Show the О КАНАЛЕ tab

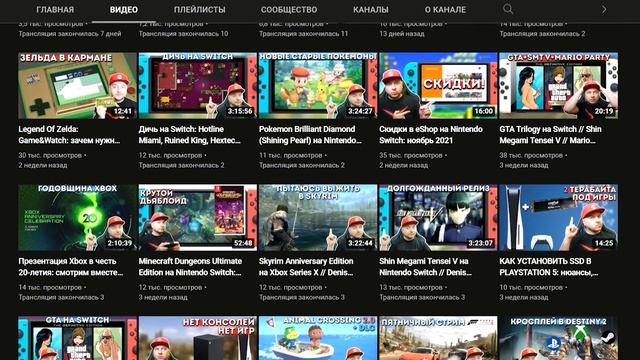coord(445,9)
